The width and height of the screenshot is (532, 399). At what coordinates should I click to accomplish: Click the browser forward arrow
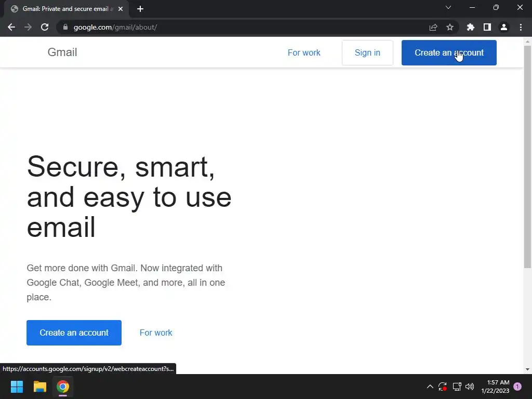[28, 27]
